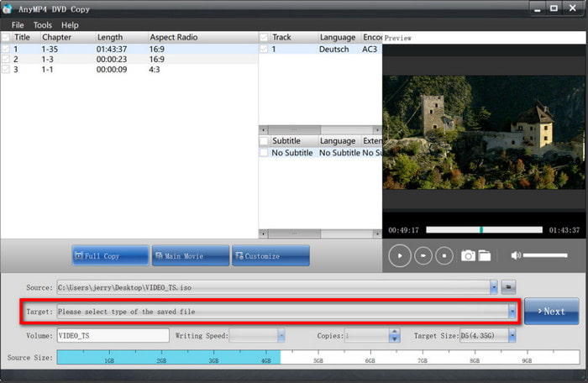Select chapter 1-1 cell
This screenshot has height=383, width=588.
tap(47, 70)
